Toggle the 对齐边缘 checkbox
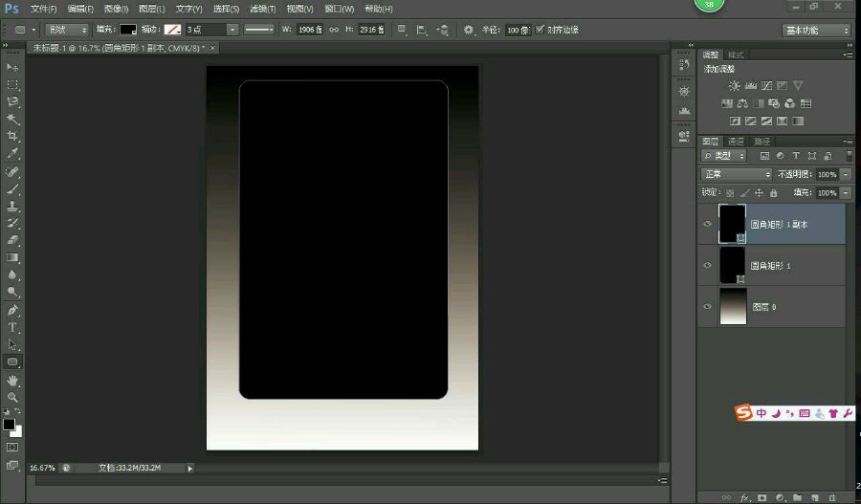Image resolution: width=861 pixels, height=504 pixels. click(x=541, y=30)
